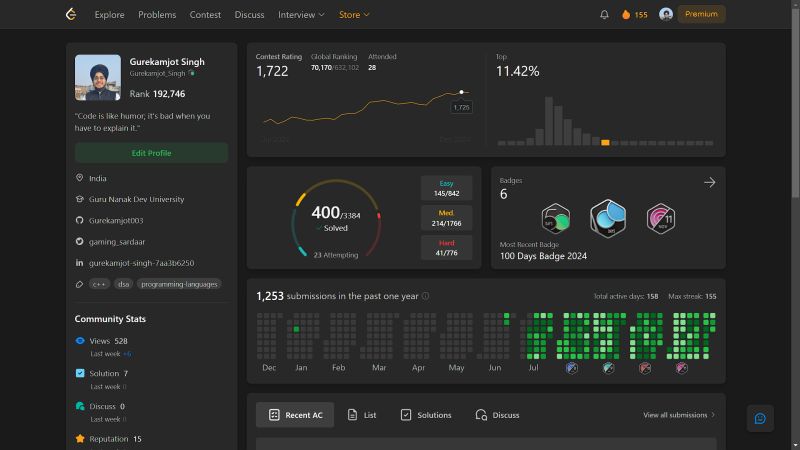Open the Contest nav item
Viewport: 800px width, 450px height.
pos(205,15)
